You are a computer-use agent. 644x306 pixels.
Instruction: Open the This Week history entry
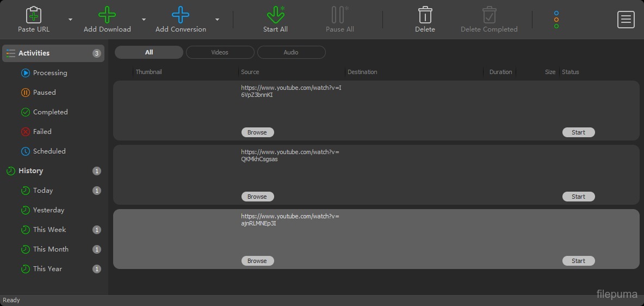pos(49,230)
